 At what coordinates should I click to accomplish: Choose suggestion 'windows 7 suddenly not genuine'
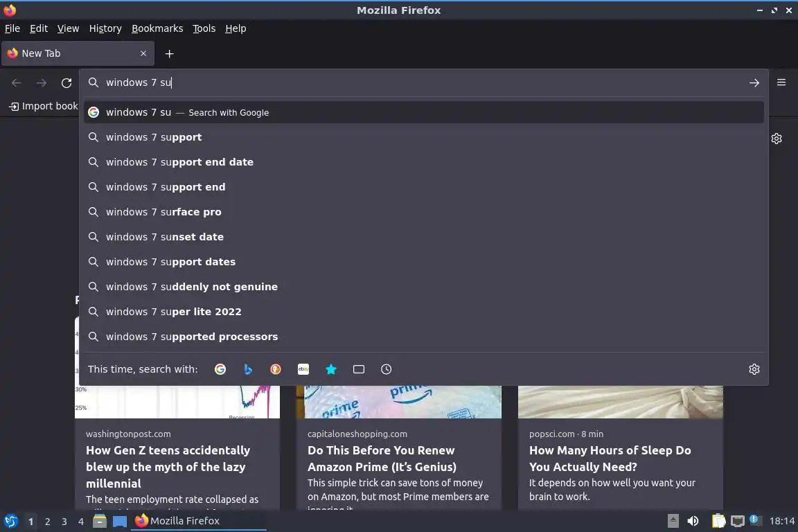point(423,287)
